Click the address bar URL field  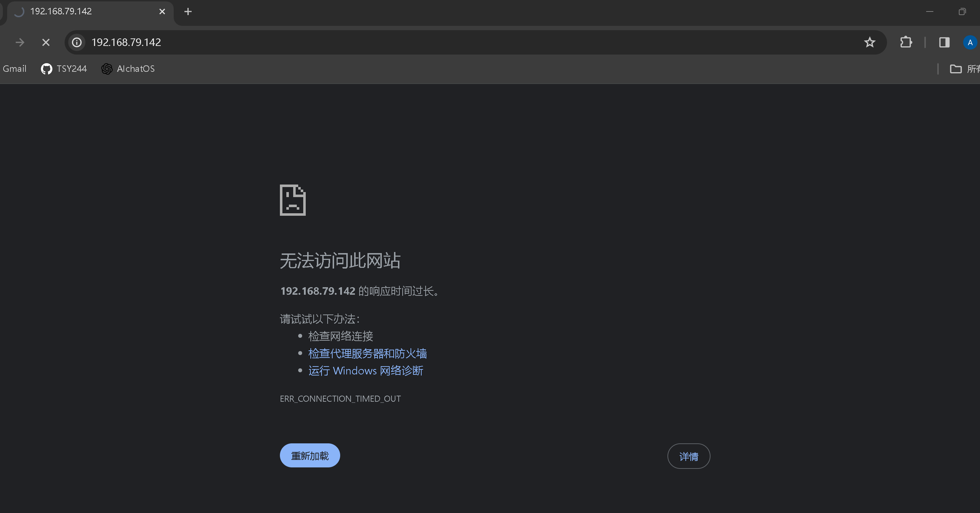pyautogui.click(x=456, y=42)
